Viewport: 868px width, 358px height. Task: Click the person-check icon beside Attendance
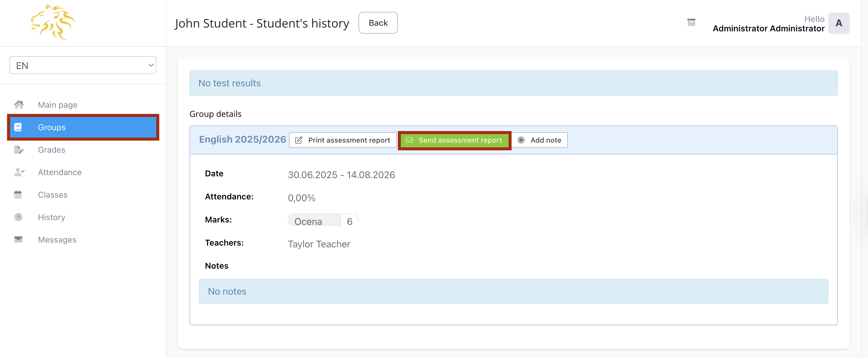click(19, 172)
